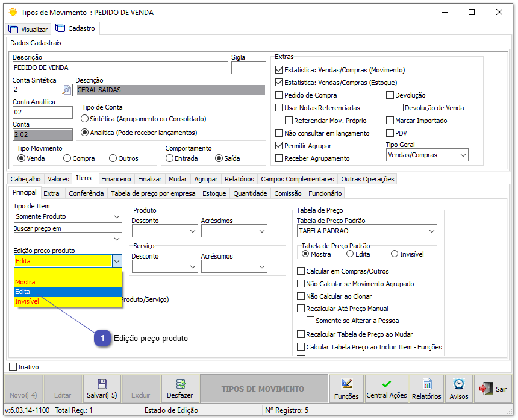
Task: Select Invisível in the Edição preço produto list
Action: pyautogui.click(x=27, y=301)
